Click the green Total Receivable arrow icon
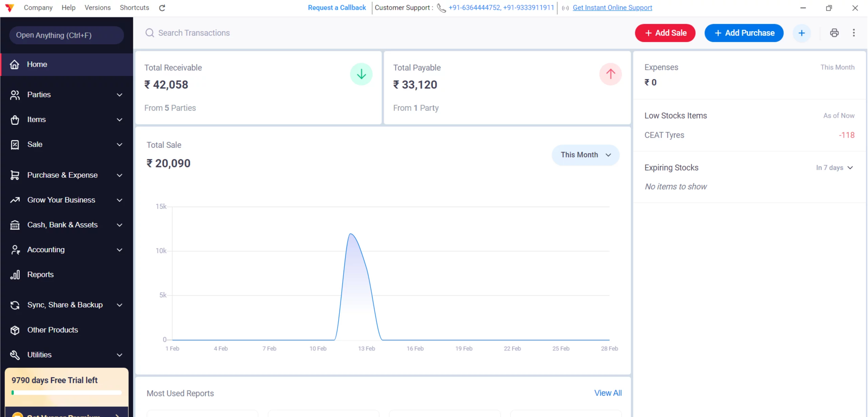This screenshot has width=868, height=417. pyautogui.click(x=361, y=74)
